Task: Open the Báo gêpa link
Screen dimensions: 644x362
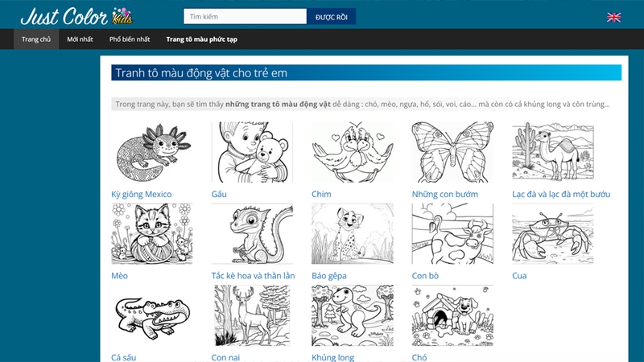Action: click(x=329, y=276)
